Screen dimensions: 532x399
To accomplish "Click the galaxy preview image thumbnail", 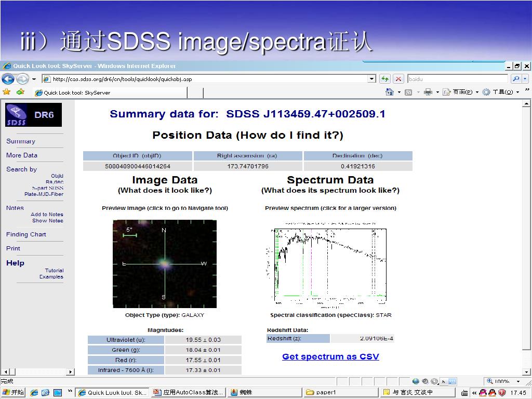I will 165,264.
